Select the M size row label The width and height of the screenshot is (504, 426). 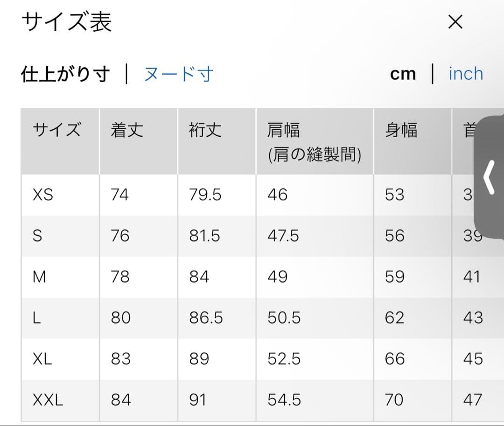[x=39, y=277]
